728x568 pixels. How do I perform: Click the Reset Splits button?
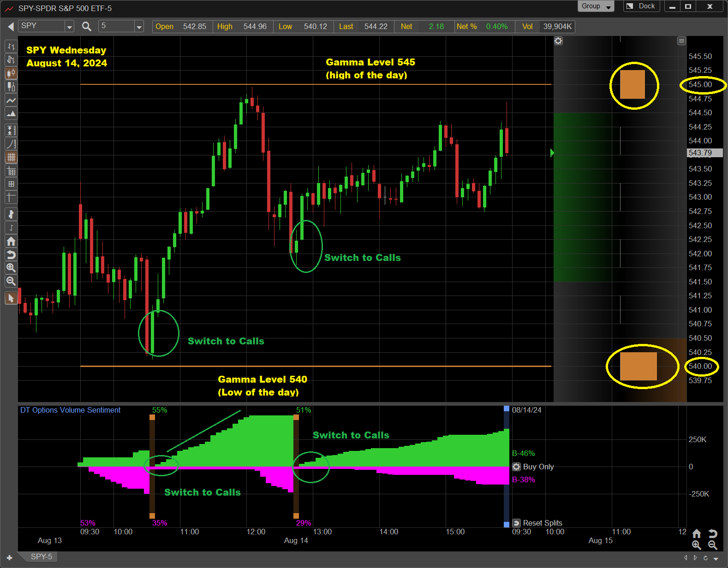537,523
